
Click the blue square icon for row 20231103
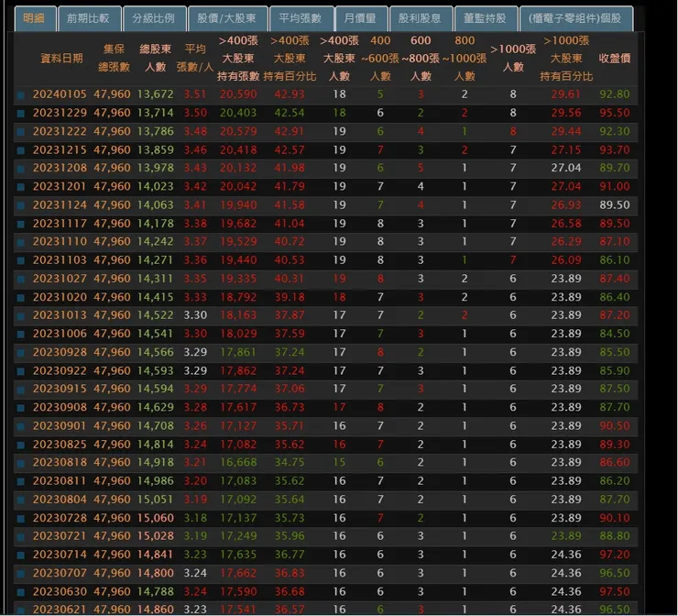tap(20, 260)
